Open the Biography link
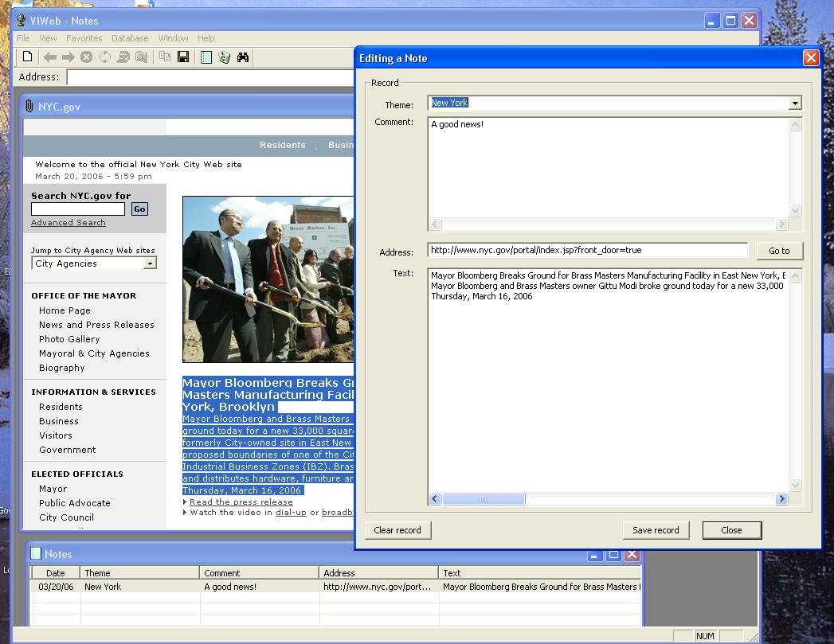 coord(61,368)
